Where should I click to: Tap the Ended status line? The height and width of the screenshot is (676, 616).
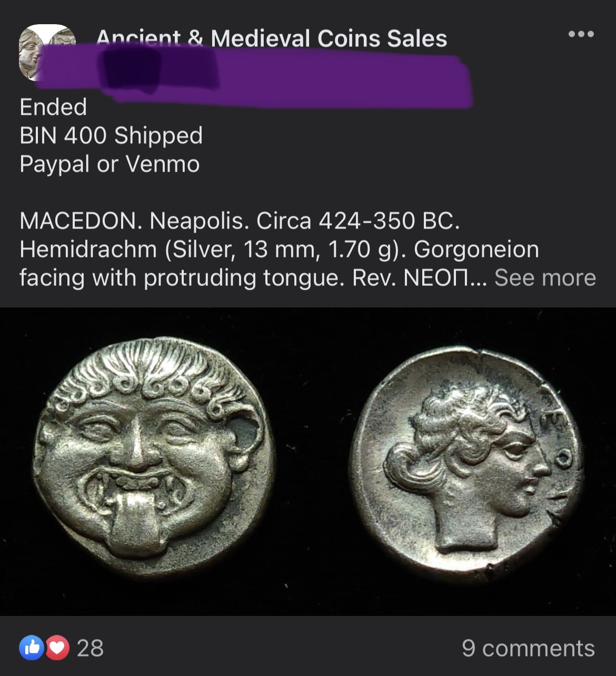click(x=53, y=107)
